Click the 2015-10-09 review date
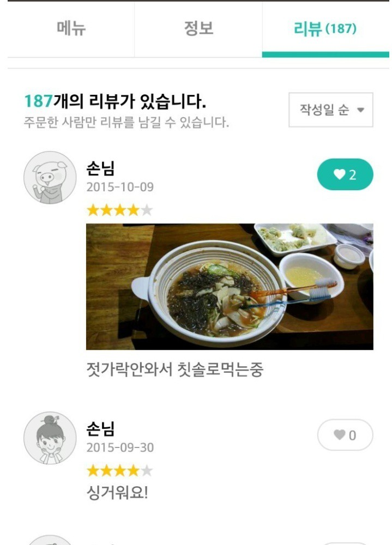The height and width of the screenshot is (545, 392). pyautogui.click(x=120, y=187)
